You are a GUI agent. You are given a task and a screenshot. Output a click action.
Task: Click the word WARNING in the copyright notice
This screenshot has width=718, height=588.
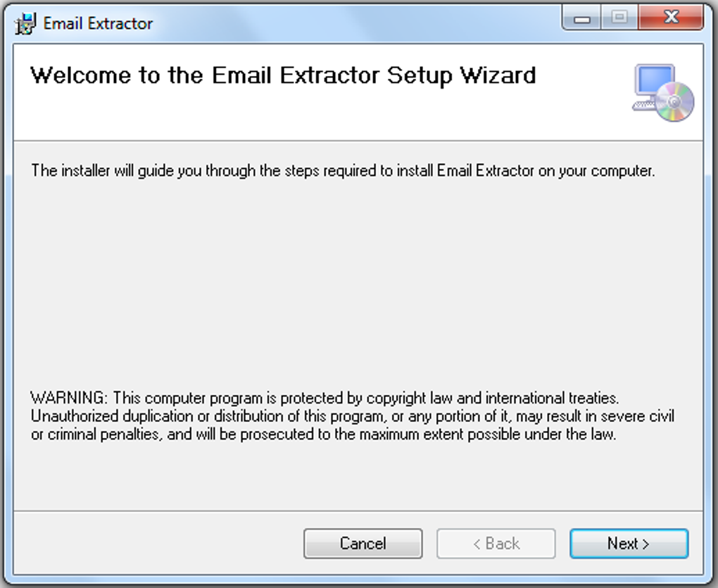coord(68,399)
